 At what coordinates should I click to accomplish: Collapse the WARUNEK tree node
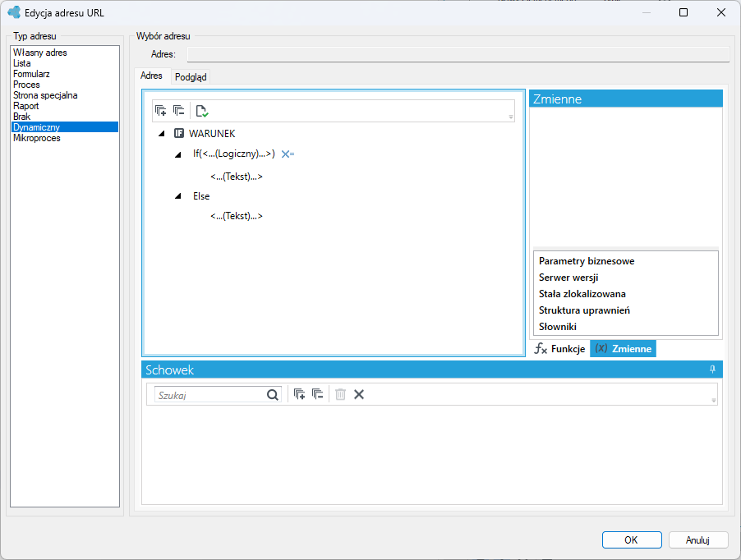[x=162, y=134]
